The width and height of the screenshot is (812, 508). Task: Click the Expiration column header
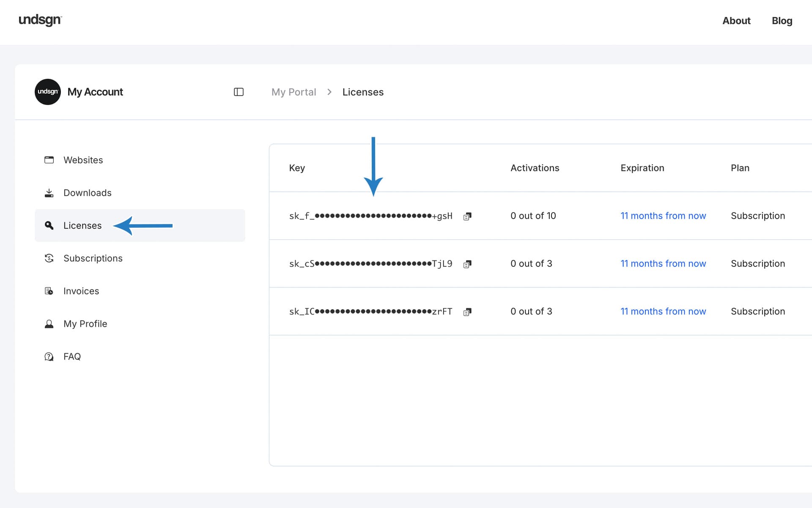(642, 168)
